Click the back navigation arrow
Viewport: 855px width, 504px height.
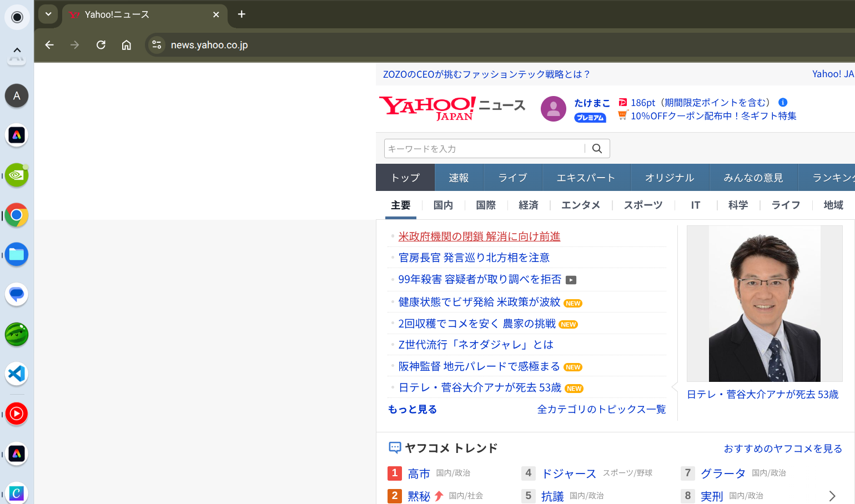[x=49, y=45]
